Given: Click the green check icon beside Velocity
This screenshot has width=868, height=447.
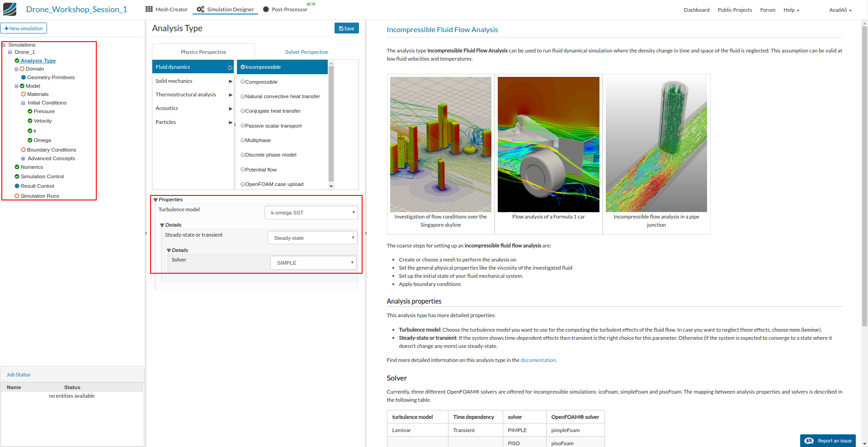Looking at the screenshot, I should (30, 121).
